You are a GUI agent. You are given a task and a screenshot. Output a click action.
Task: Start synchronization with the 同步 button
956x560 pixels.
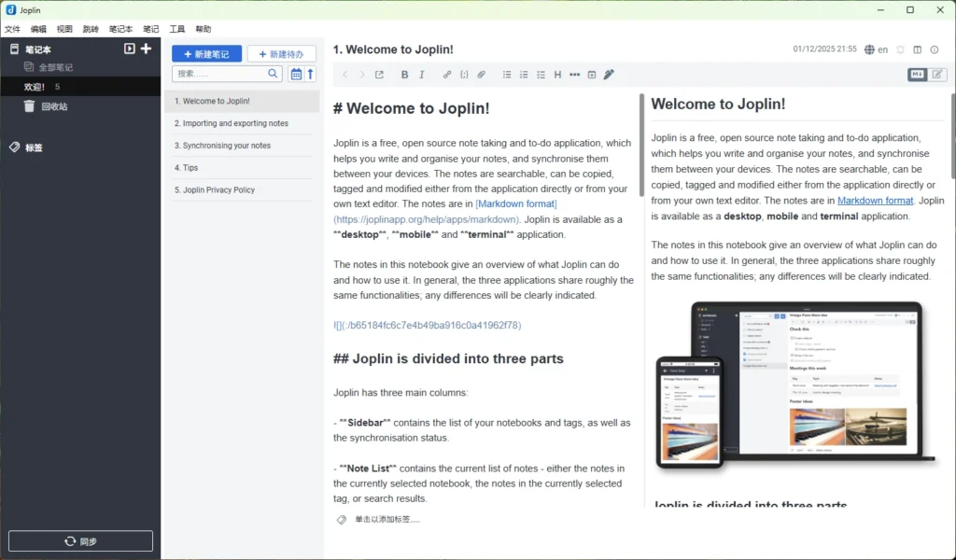[x=79, y=540]
